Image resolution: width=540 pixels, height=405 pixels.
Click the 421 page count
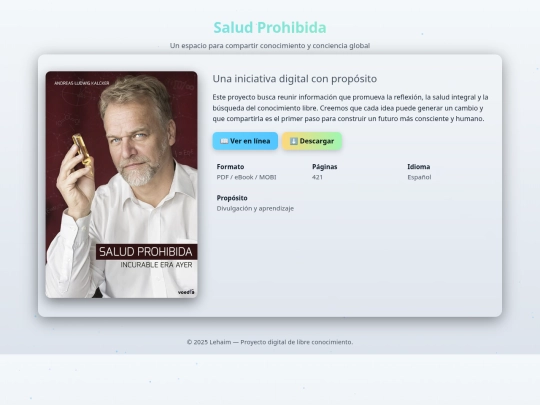(x=318, y=177)
